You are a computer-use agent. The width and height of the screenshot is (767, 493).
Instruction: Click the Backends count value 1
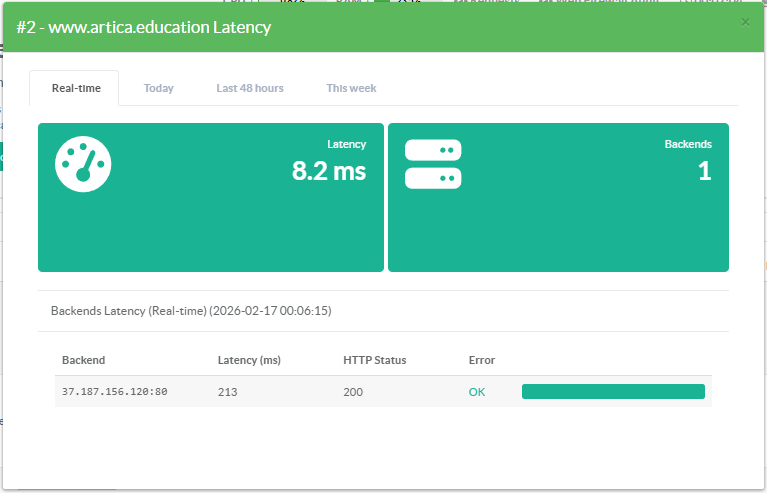coord(704,171)
